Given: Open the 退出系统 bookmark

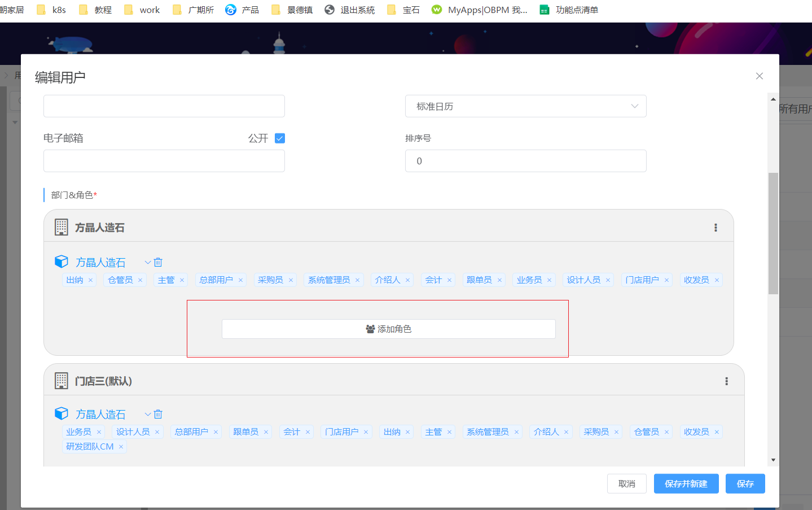Looking at the screenshot, I should (x=350, y=10).
